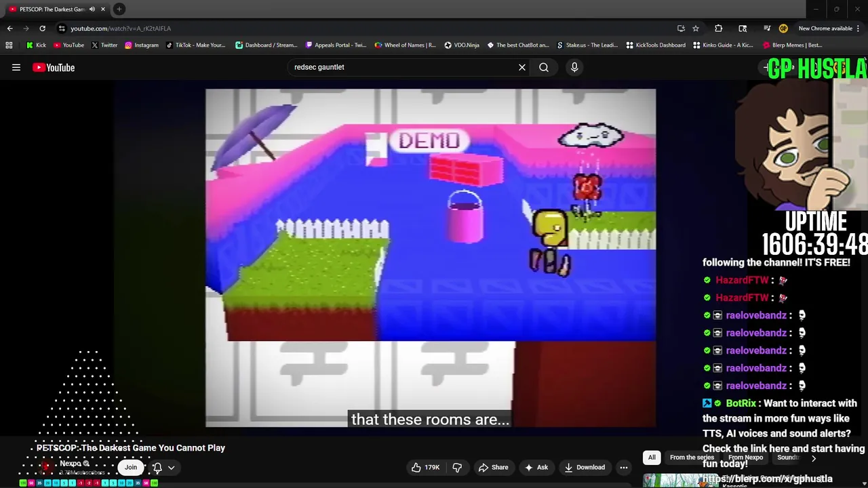This screenshot has height=488, width=868.
Task: Open the Blerp Memes bookmark
Action: (792, 45)
